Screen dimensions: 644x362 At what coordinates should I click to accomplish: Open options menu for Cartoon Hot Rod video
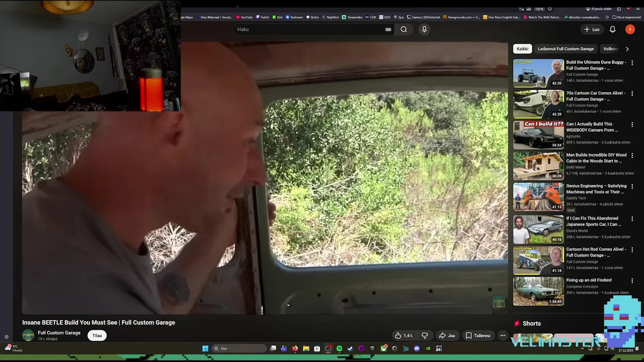pyautogui.click(x=632, y=250)
